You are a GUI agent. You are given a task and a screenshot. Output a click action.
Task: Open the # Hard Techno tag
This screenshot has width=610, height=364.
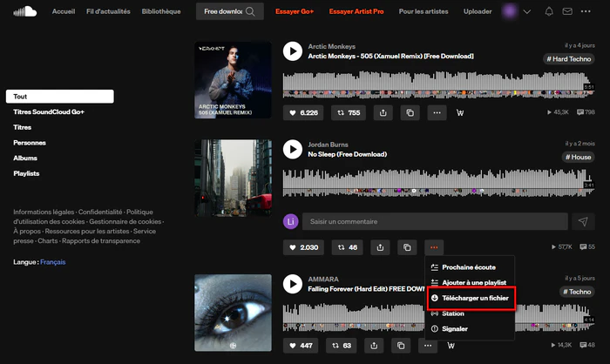[569, 59]
